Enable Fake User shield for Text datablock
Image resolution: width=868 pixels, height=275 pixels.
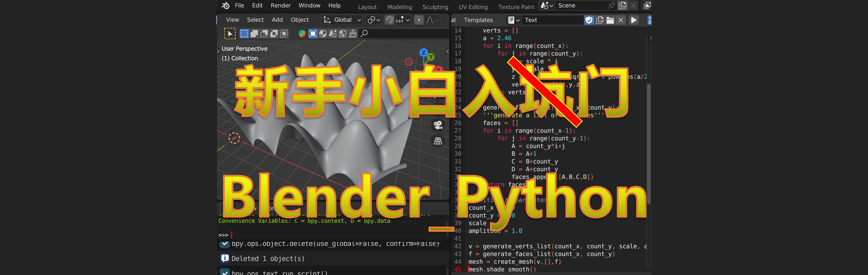tap(589, 20)
